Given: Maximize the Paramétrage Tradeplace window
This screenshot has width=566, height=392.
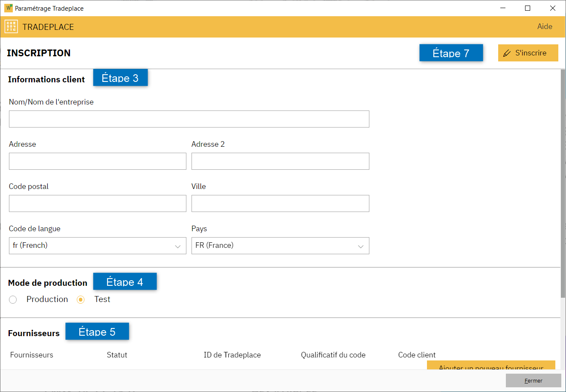Looking at the screenshot, I should pos(528,8).
